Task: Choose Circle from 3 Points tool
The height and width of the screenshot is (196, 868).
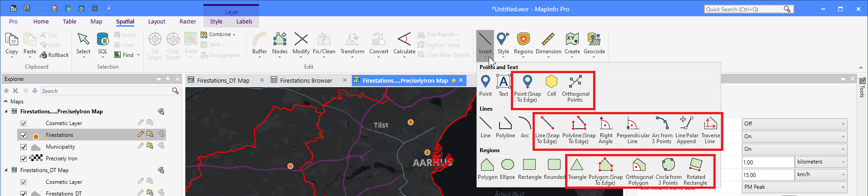Action: pos(669,172)
